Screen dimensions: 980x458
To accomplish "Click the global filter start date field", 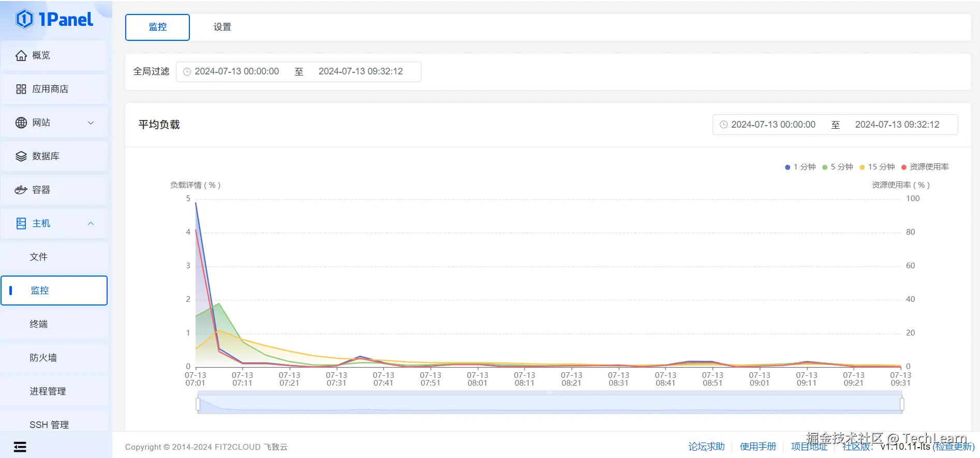I will [236, 71].
